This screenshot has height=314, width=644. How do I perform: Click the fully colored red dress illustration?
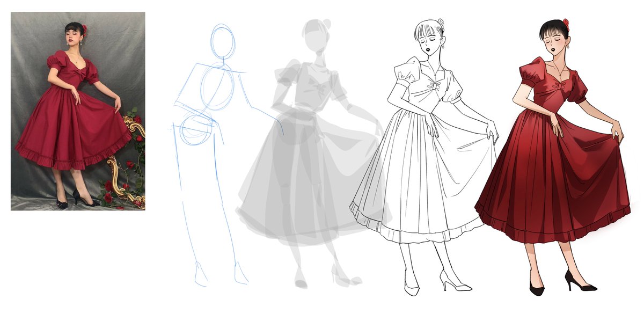pyautogui.click(x=553, y=157)
